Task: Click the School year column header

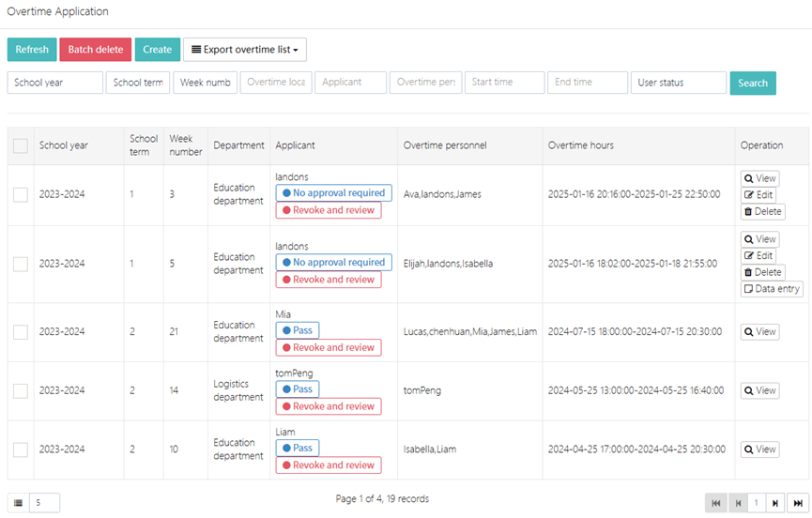Action: coord(64,145)
